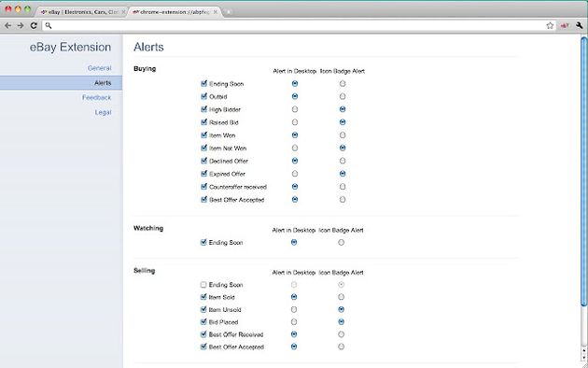This screenshot has width=588, height=368.
Task: Go forward with the browser forward arrow
Action: pos(21,25)
